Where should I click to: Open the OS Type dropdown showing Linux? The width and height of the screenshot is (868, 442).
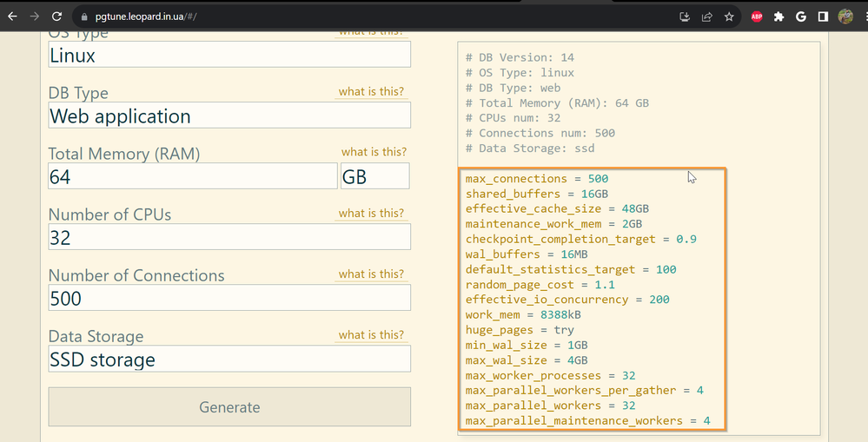(x=229, y=55)
